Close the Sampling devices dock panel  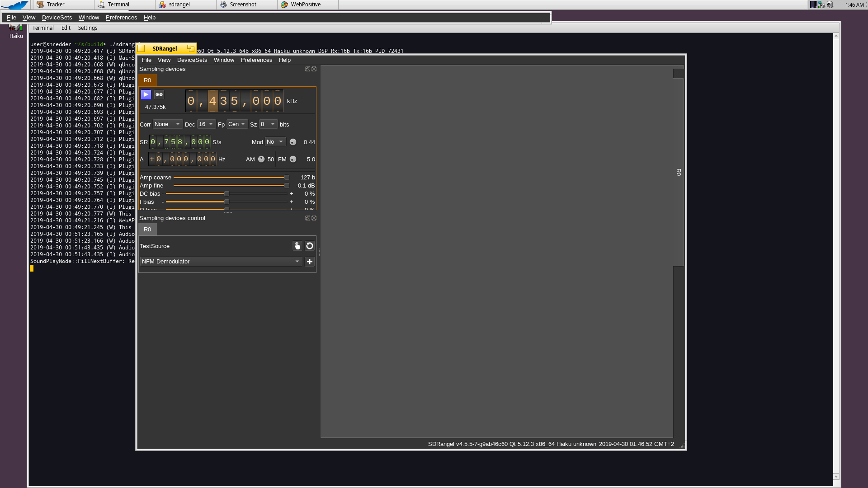[x=314, y=69]
